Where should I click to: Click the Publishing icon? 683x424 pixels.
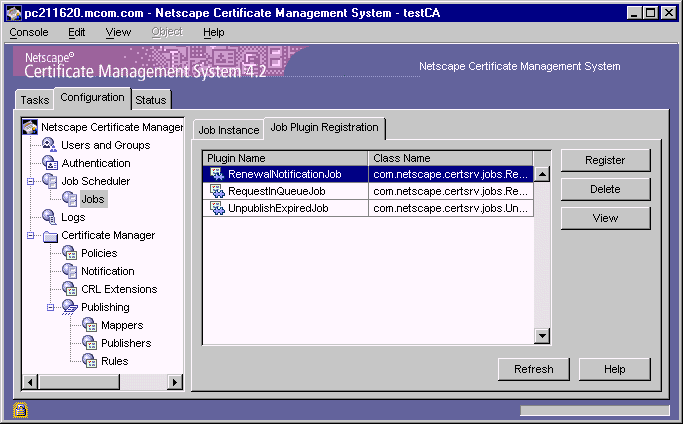click(x=69, y=307)
